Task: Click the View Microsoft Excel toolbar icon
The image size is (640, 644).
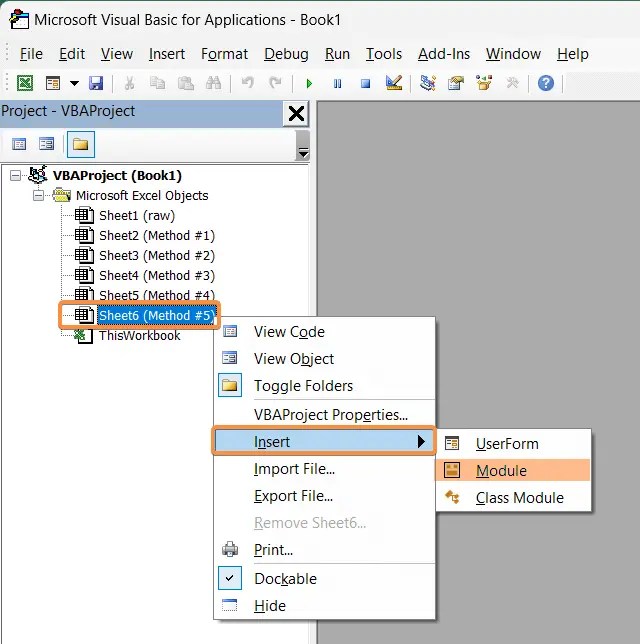Action: pos(25,83)
